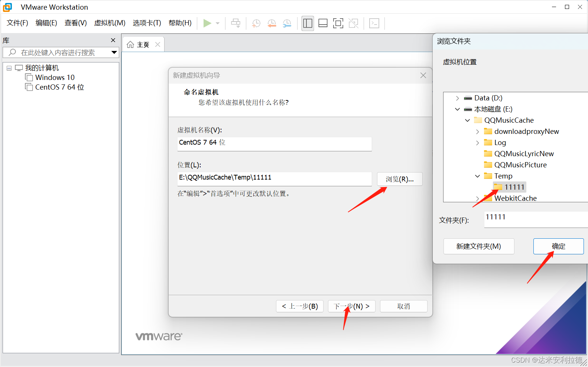This screenshot has height=367, width=588.
Task: Close the 库 library panel
Action: 113,40
